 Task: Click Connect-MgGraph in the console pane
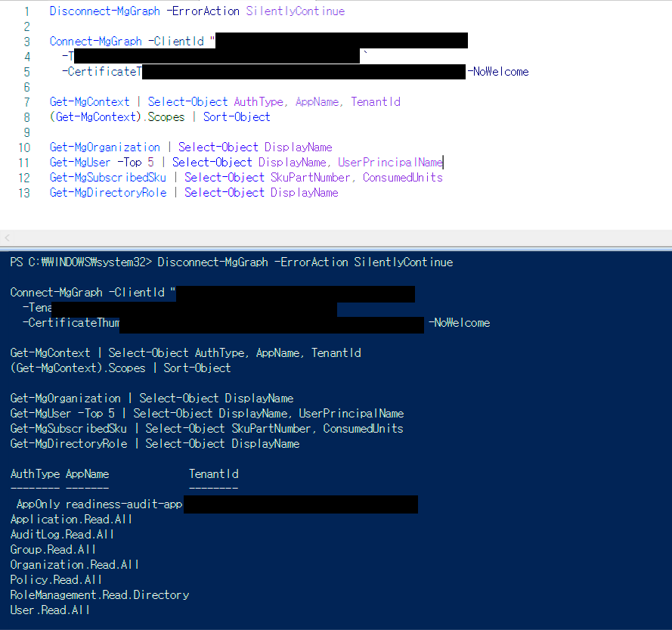point(56,293)
